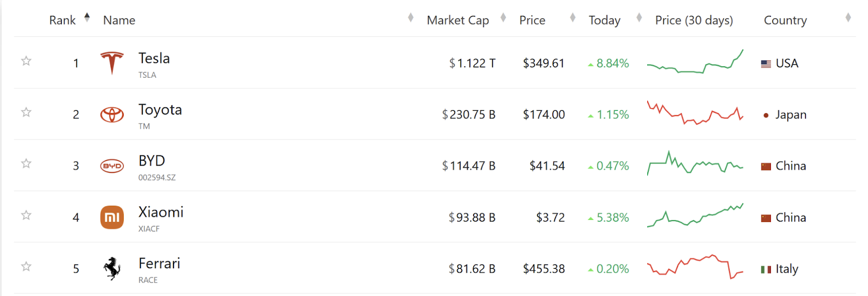The image size is (868, 296).
Task: Toggle favorite star for Ferrari
Action: click(26, 266)
